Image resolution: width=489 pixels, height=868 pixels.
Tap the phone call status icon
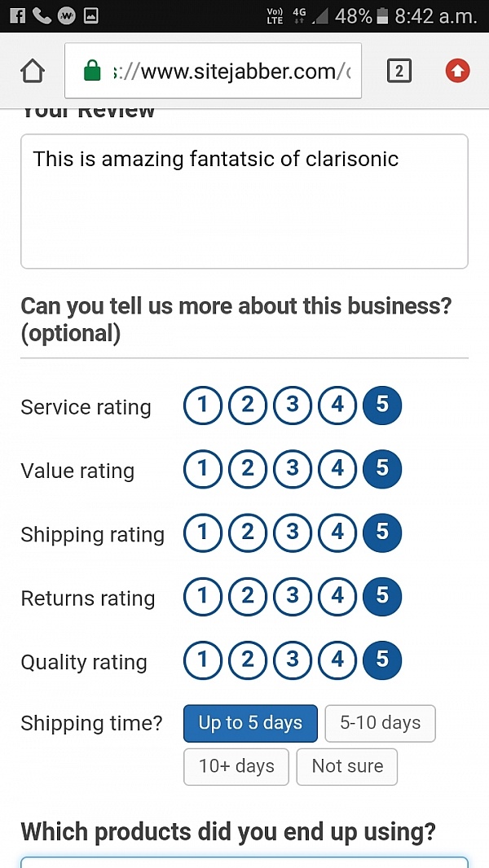(x=42, y=16)
